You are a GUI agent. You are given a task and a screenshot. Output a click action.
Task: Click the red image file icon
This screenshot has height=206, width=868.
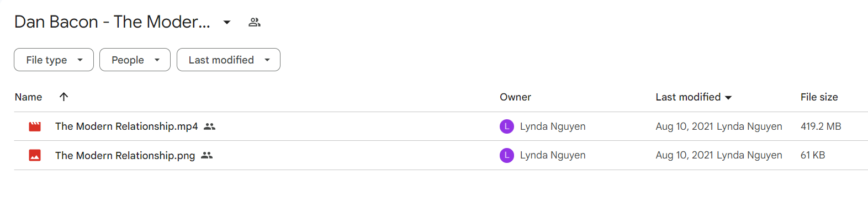(x=35, y=155)
